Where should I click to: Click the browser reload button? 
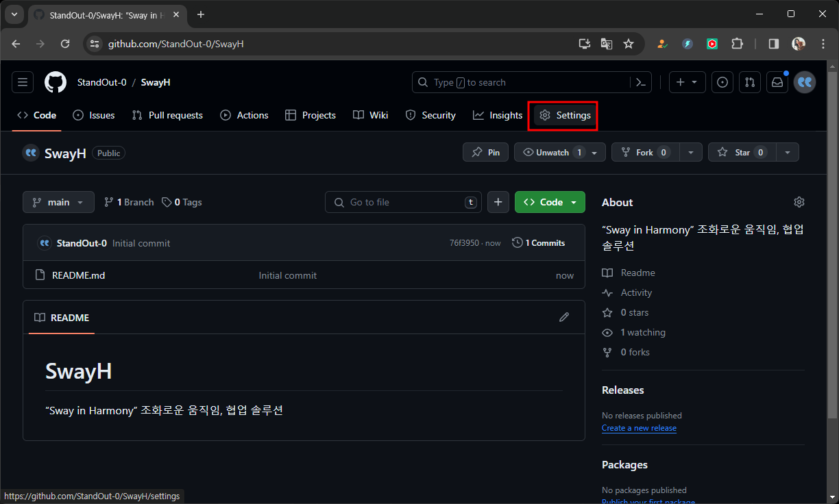pyautogui.click(x=65, y=44)
